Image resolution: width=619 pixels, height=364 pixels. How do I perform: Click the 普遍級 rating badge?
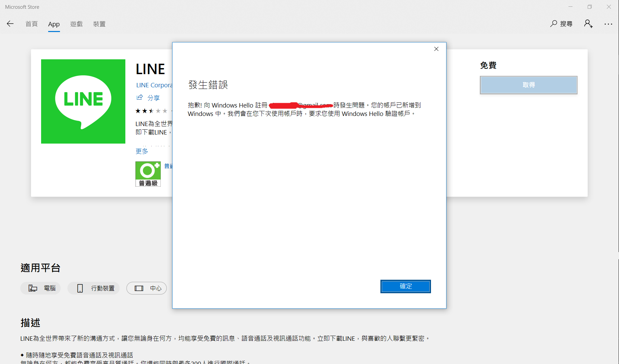coord(148,174)
